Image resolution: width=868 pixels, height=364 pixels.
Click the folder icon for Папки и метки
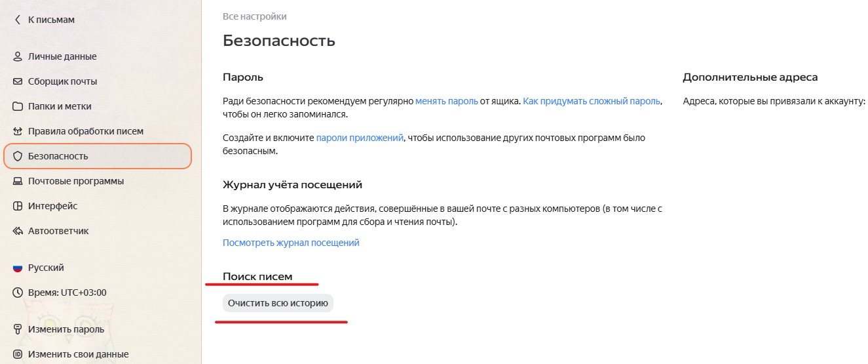[18, 106]
